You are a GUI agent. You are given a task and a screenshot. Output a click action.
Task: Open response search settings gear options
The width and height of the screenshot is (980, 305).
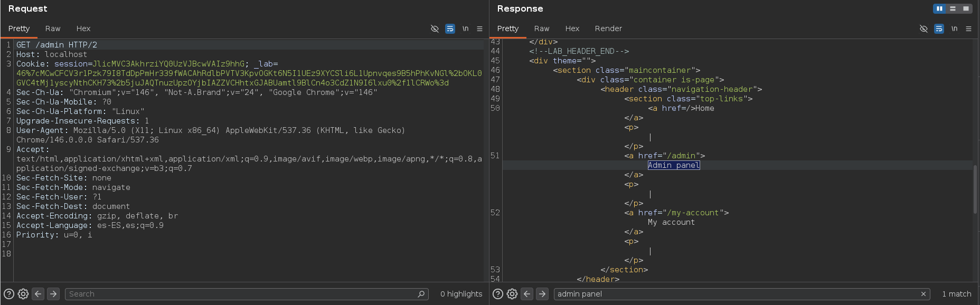(512, 294)
